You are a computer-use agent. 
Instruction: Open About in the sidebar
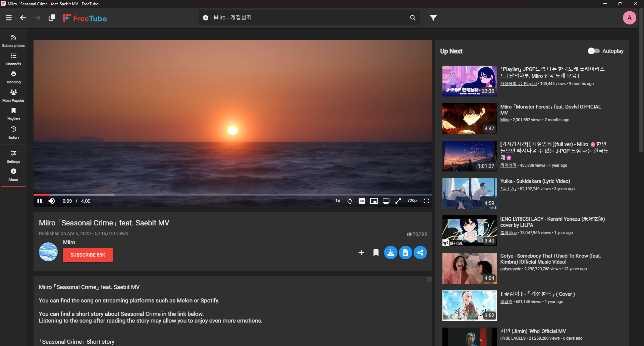pos(13,175)
